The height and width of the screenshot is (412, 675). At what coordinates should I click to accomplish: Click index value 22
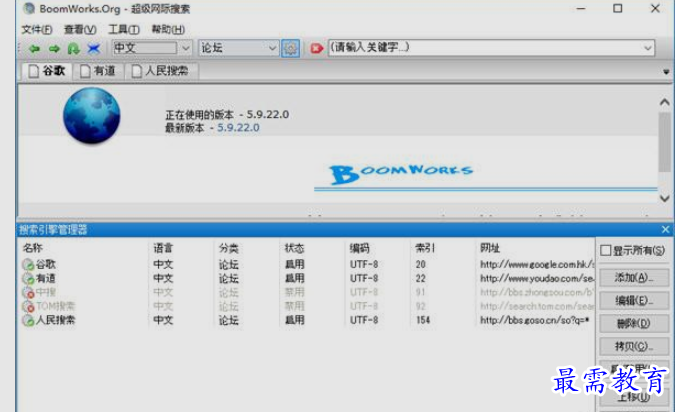[x=421, y=279]
